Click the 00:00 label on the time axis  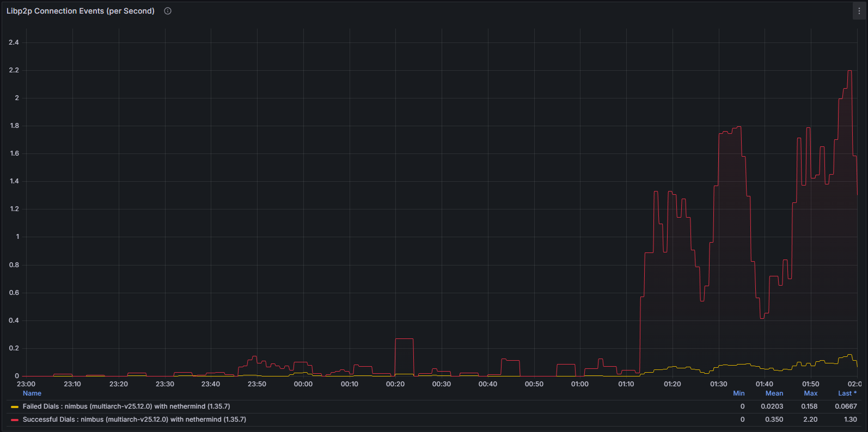[x=303, y=384]
